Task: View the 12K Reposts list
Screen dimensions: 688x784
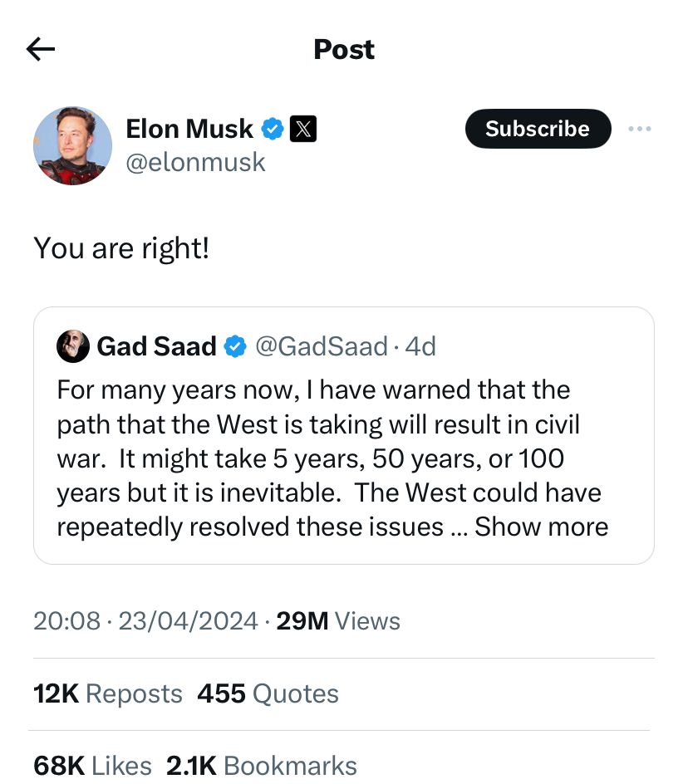Action: coord(107,693)
